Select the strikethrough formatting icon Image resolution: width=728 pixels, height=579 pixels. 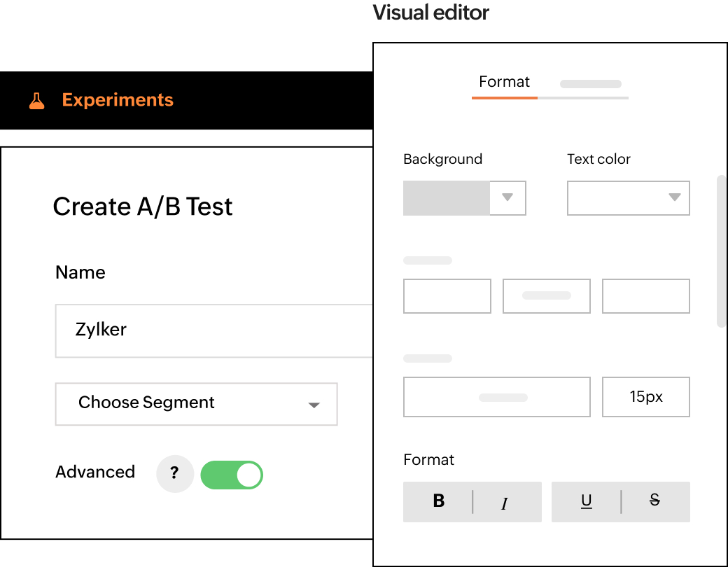click(654, 501)
